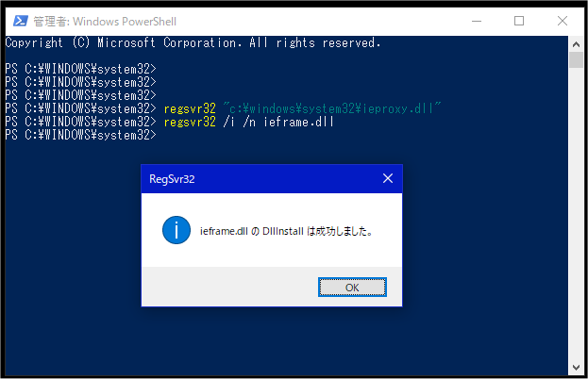Maximize the PowerShell window
588x379 pixels.
tap(519, 21)
